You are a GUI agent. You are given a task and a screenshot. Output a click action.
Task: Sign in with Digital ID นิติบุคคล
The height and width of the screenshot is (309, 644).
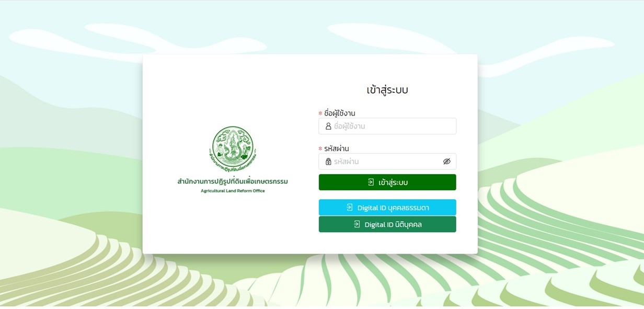[387, 224]
